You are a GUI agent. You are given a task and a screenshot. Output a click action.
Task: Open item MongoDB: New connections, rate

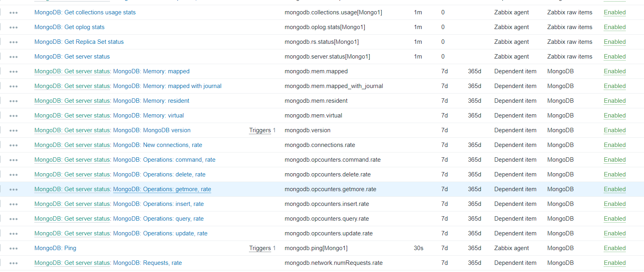click(x=157, y=145)
